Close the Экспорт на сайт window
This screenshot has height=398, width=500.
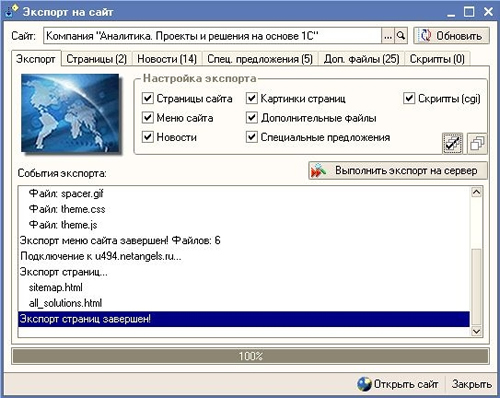pyautogui.click(x=488, y=12)
